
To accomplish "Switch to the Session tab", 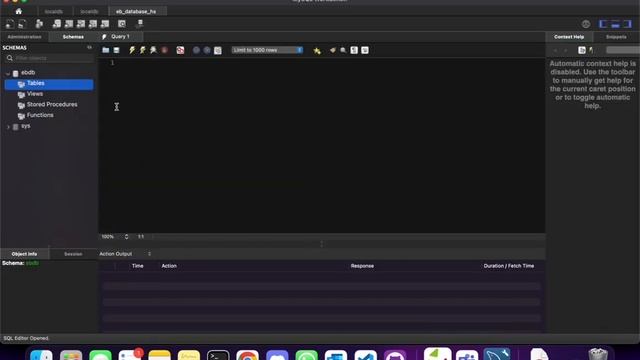I will tap(73, 254).
